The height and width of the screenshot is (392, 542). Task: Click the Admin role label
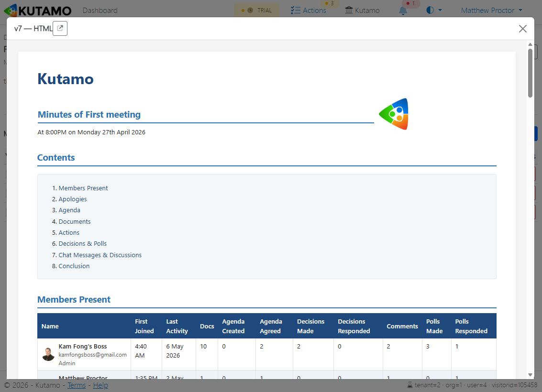click(66, 363)
